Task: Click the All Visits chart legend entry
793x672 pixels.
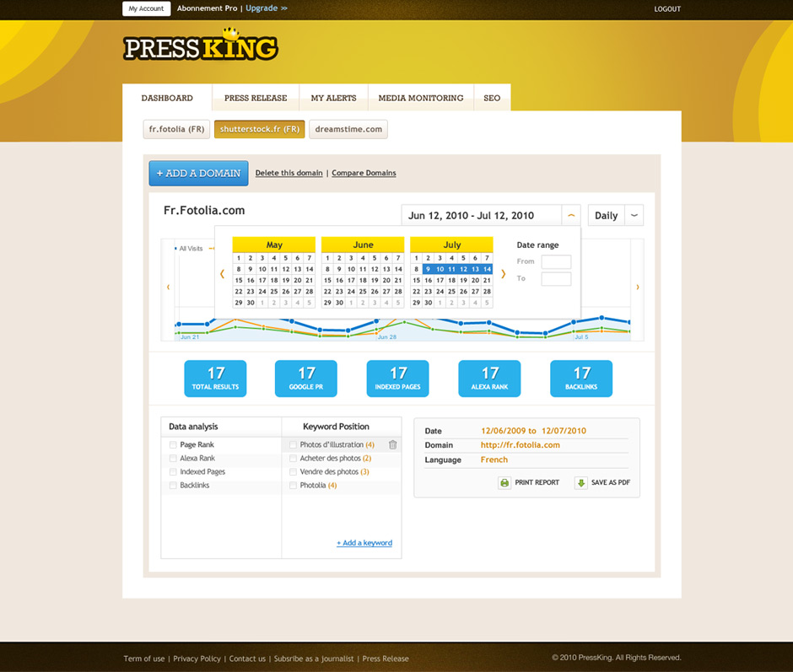Action: tap(189, 249)
